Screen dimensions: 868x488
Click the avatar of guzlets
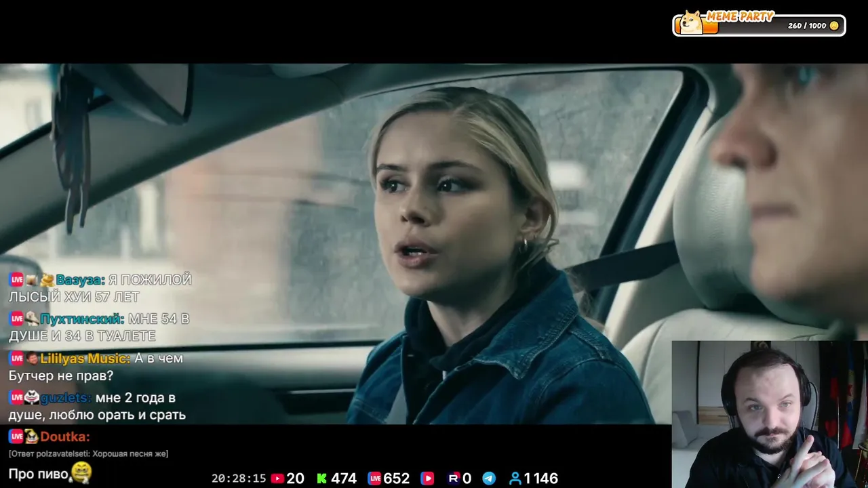coord(33,397)
